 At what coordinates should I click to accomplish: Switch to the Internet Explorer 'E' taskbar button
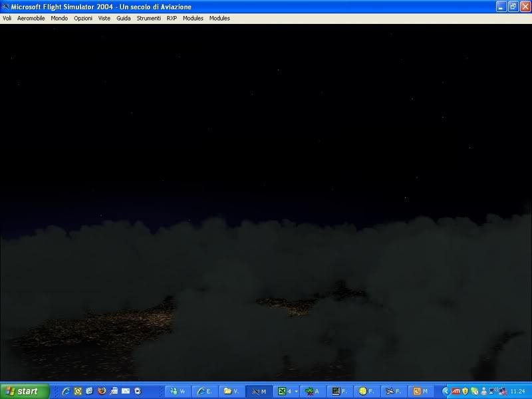pos(205,392)
